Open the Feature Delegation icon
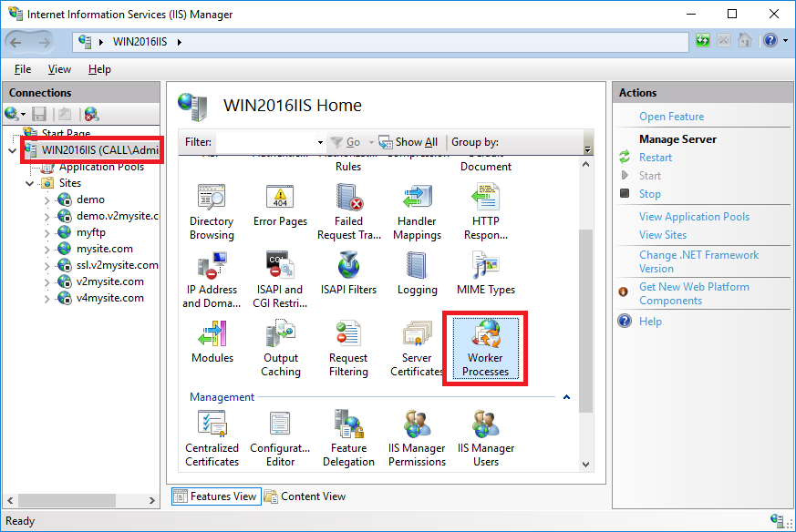The image size is (796, 532). pos(348,439)
